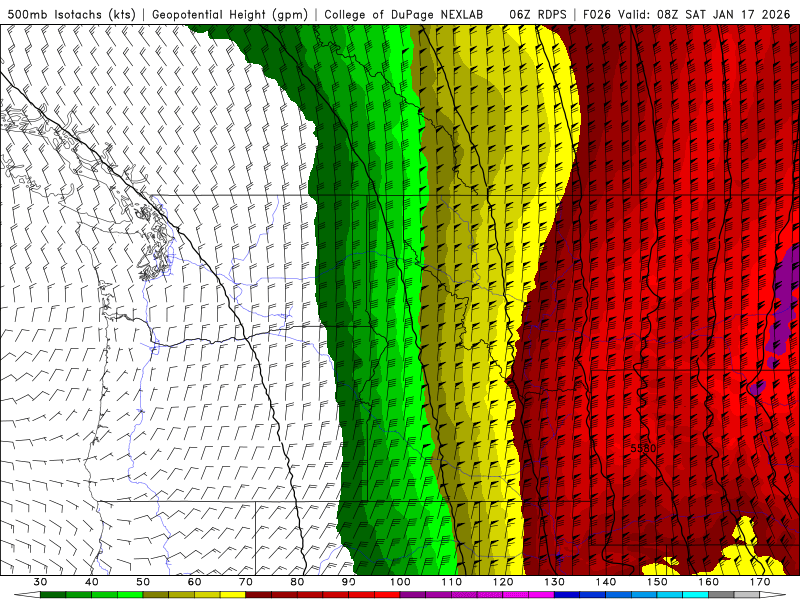Click the darkest green swatch at 30 kts
The image size is (800, 600).
(x=53, y=595)
